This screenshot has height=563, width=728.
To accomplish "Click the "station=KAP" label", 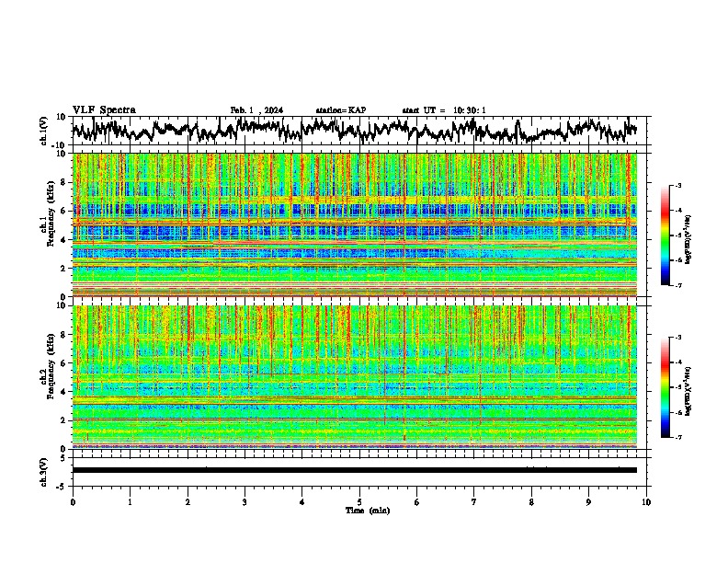I will (x=341, y=110).
